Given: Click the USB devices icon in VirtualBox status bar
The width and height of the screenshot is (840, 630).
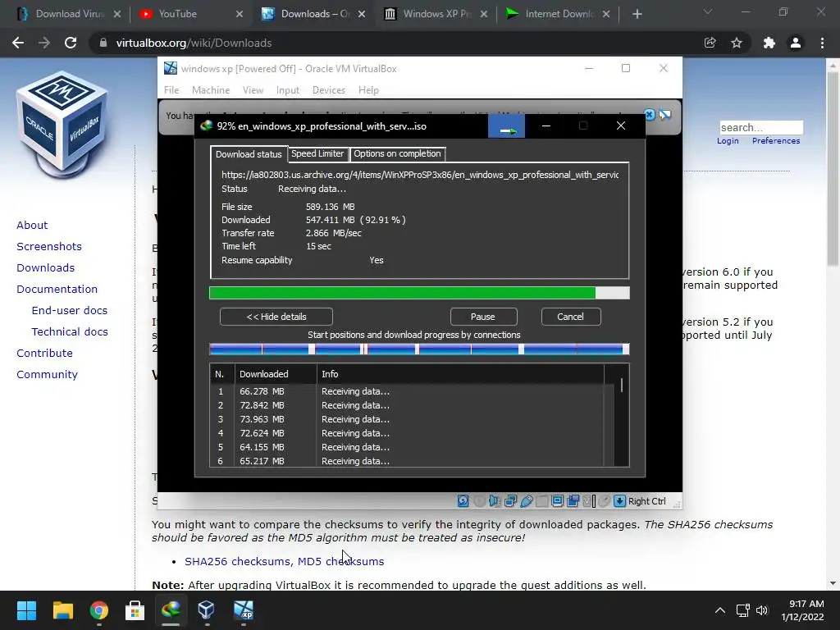Looking at the screenshot, I should pyautogui.click(x=526, y=501).
